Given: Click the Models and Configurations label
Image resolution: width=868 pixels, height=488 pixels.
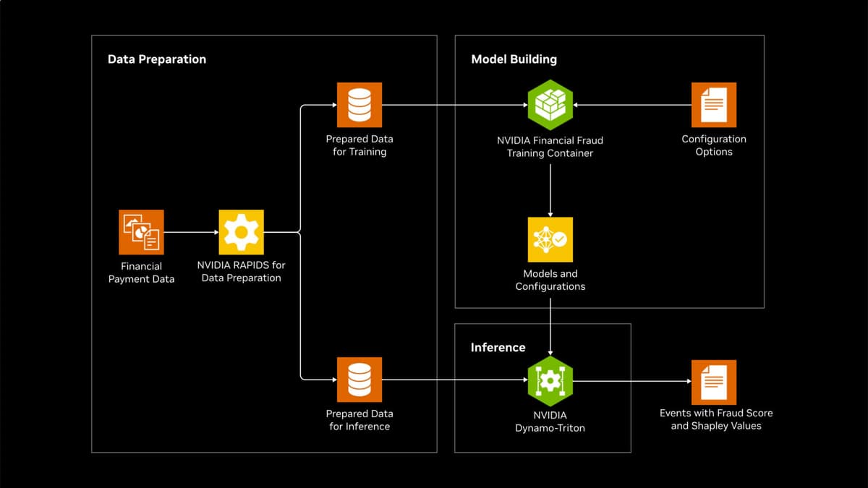Looking at the screenshot, I should tap(550, 280).
